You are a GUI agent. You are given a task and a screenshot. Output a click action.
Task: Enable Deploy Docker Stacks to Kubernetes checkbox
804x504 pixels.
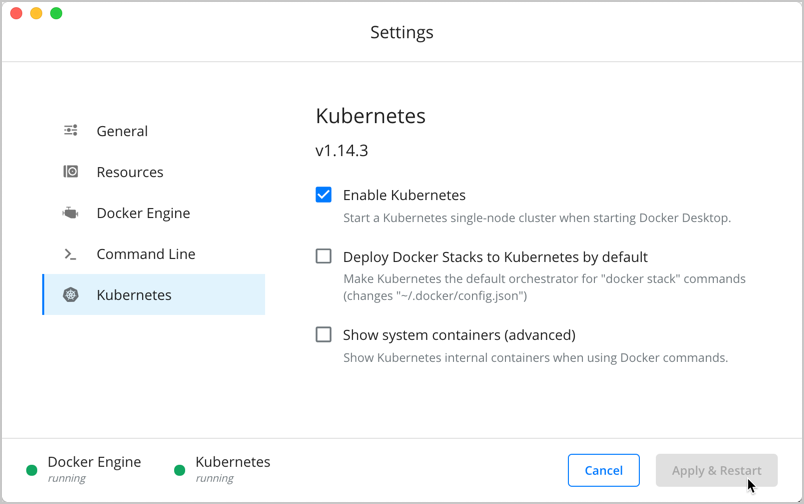click(324, 256)
